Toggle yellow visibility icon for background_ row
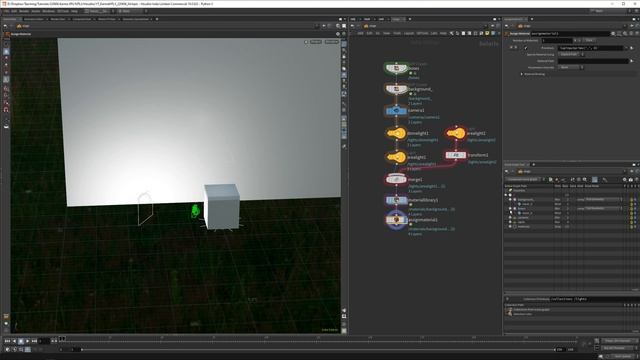Viewport: 640px width, 360px height. (x=631, y=200)
